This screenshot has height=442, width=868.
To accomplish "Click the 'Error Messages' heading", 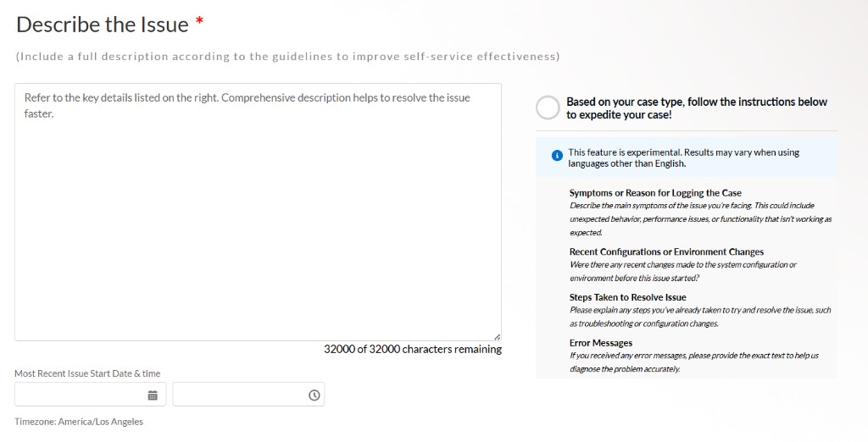I will tap(601, 343).
